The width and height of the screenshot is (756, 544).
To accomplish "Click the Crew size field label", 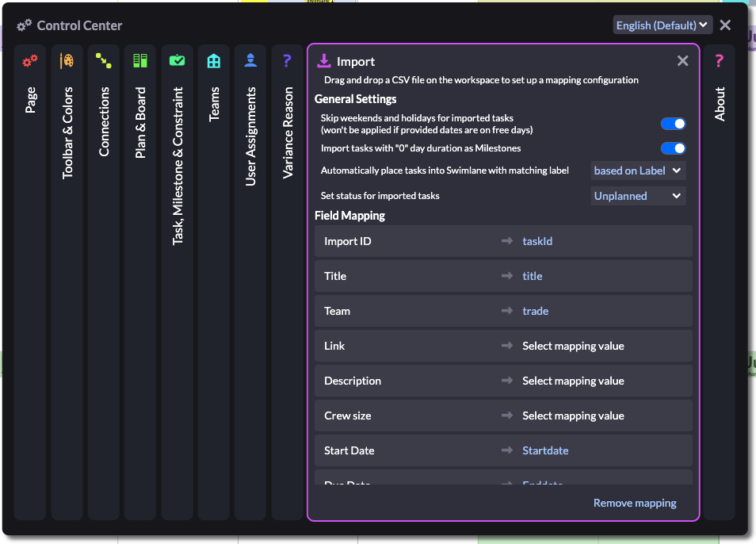I will 348,416.
